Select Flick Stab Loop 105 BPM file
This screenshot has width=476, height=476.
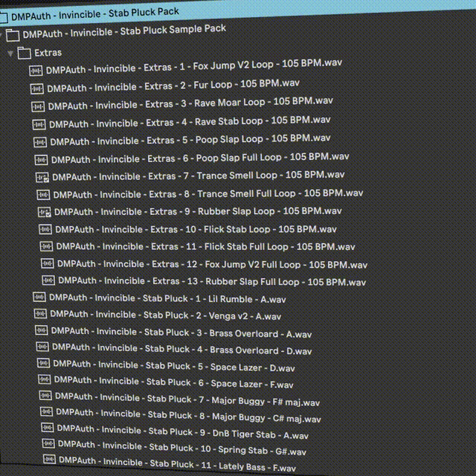(x=196, y=229)
